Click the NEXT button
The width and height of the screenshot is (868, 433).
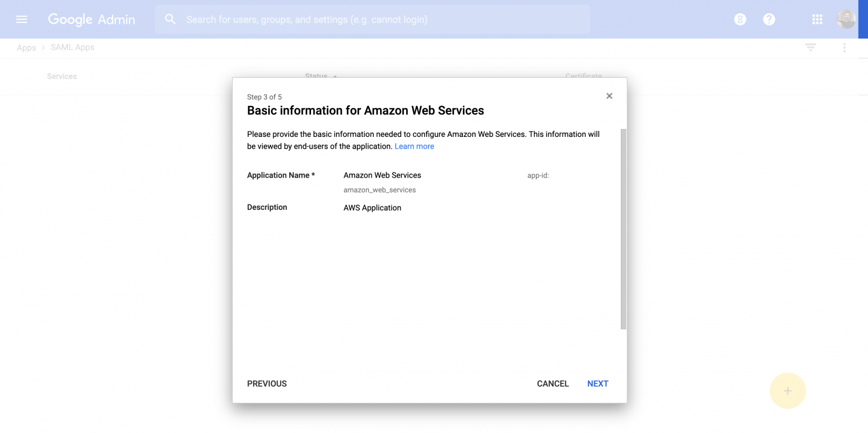coord(598,383)
